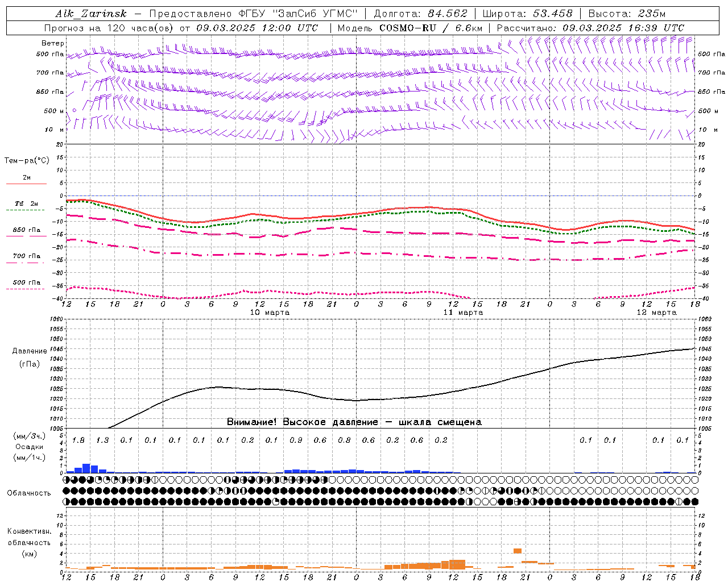728x582 pixels.
Task: Click the 11 марта date label
Action: point(463,313)
